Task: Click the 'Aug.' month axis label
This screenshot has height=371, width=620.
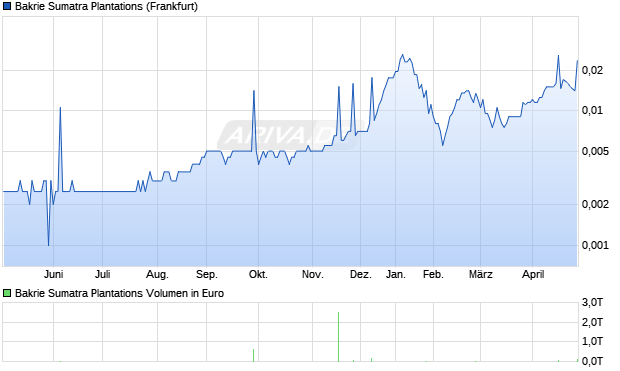Action: coord(157,274)
